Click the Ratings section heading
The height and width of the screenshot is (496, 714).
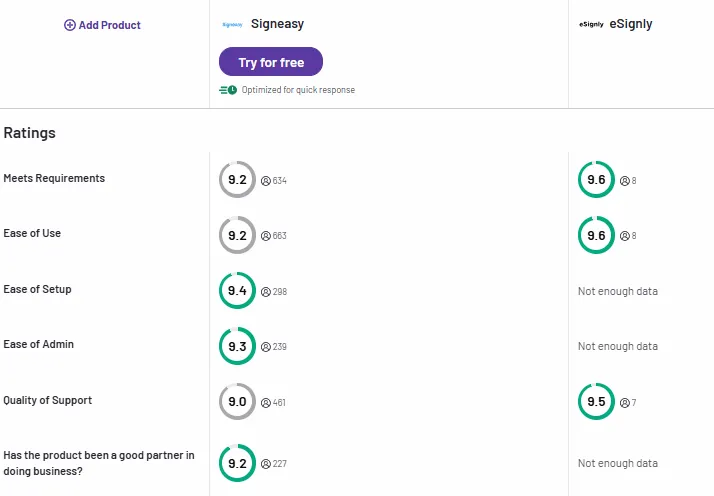(x=30, y=133)
